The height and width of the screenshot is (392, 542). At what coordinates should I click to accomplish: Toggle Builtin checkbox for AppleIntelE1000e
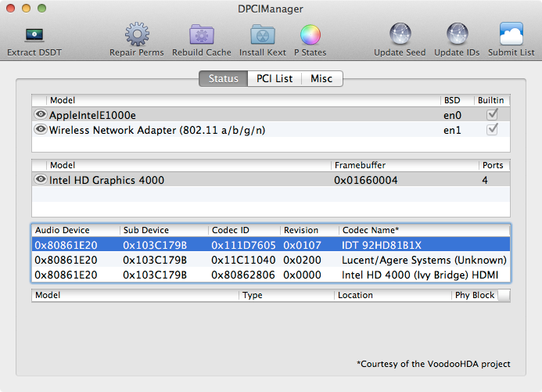492,114
